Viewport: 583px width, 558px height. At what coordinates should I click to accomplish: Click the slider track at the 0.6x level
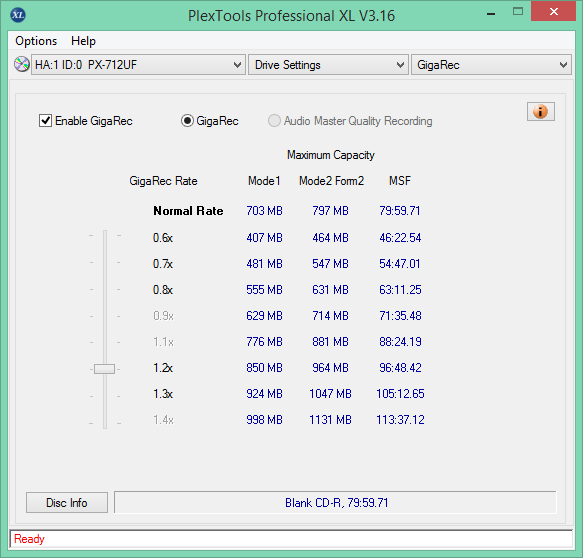tap(105, 236)
